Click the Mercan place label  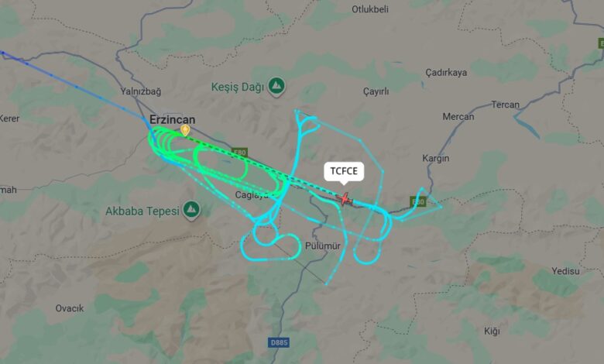tap(458, 116)
